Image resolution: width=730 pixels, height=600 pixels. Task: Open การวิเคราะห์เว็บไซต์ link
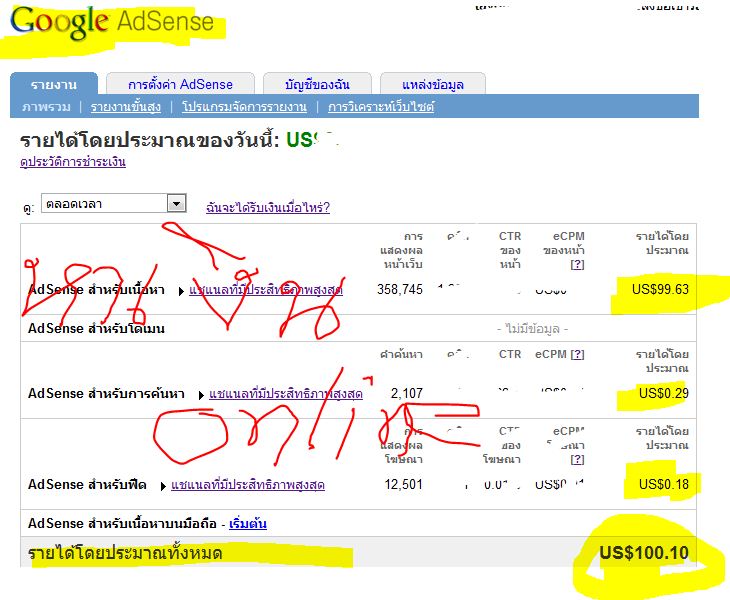(x=381, y=107)
